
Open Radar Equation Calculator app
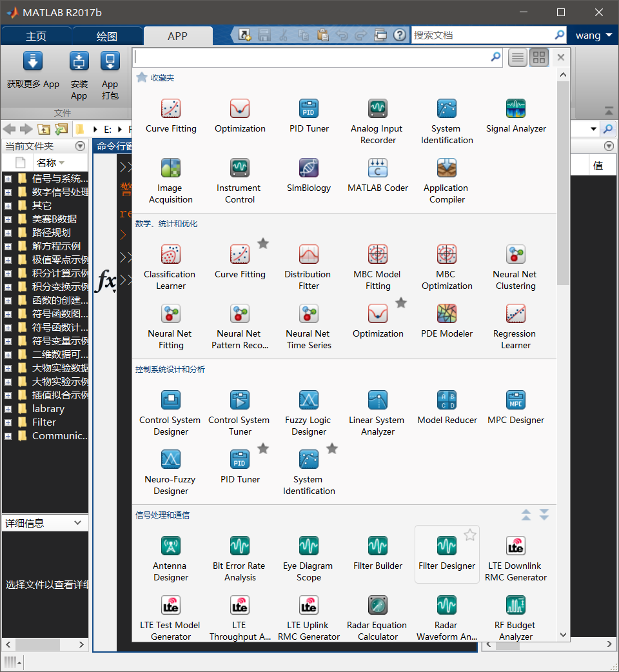pyautogui.click(x=378, y=618)
